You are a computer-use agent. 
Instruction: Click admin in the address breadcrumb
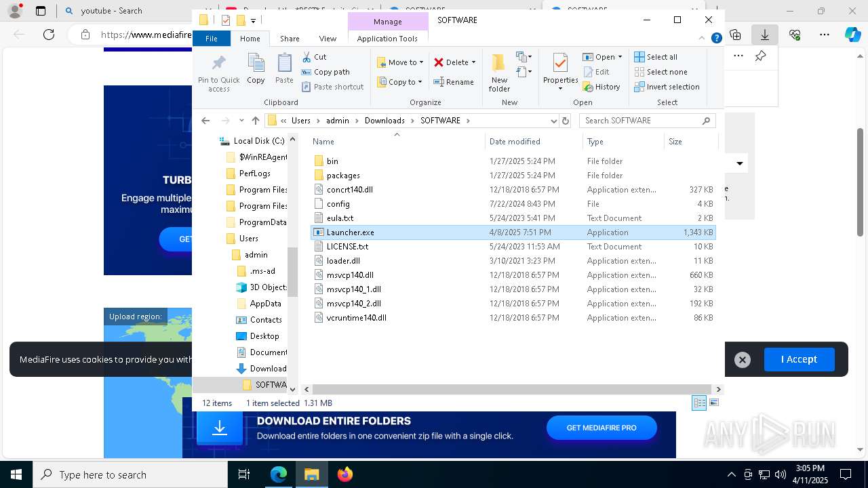tap(337, 121)
